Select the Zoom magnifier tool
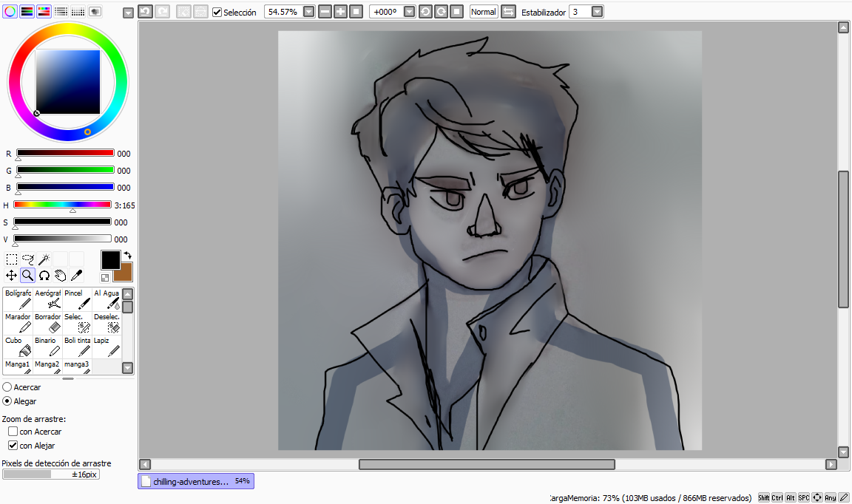 pos(27,276)
